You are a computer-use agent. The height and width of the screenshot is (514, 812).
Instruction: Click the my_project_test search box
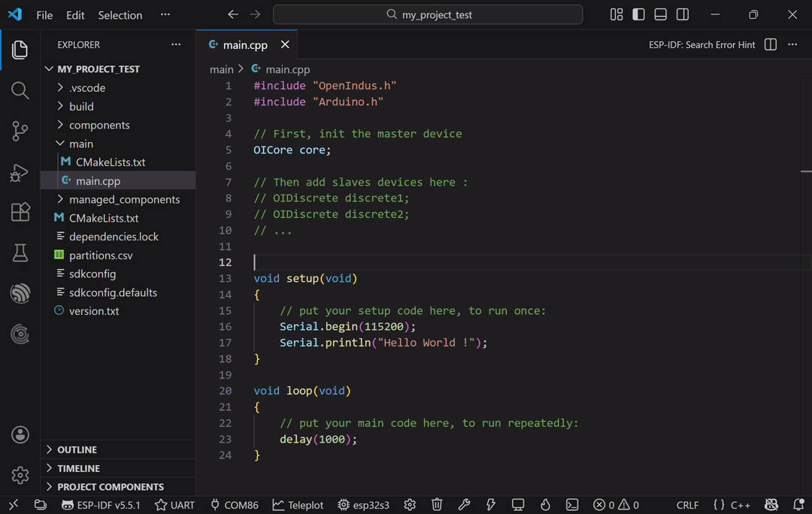point(428,14)
